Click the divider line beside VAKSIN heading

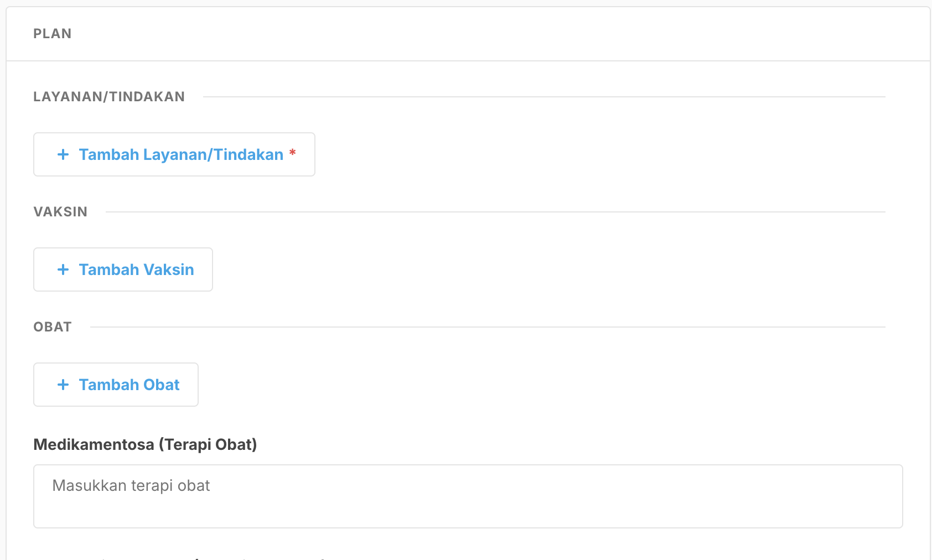tap(495, 212)
